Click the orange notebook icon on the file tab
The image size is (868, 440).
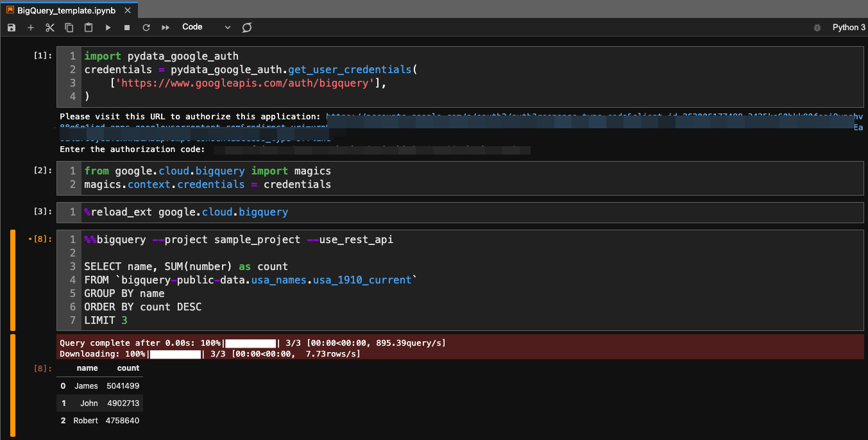pyautogui.click(x=10, y=10)
